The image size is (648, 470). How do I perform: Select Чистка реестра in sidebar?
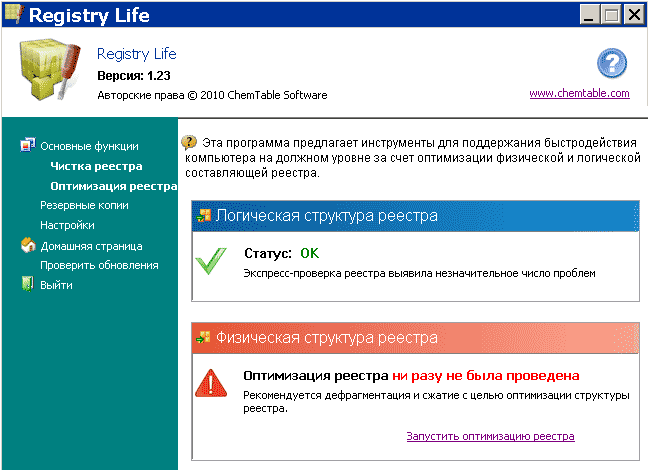96,166
